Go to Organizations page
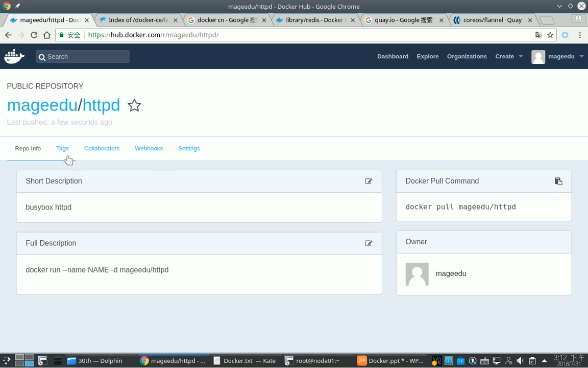 coord(467,56)
